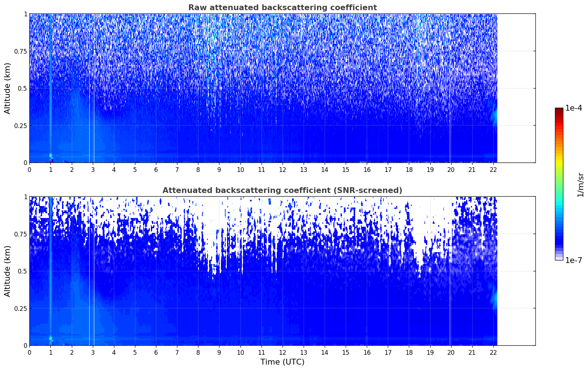Image resolution: width=588 pixels, height=370 pixels.
Task: Click the '0.5' tick on top plot
Action: [22, 88]
